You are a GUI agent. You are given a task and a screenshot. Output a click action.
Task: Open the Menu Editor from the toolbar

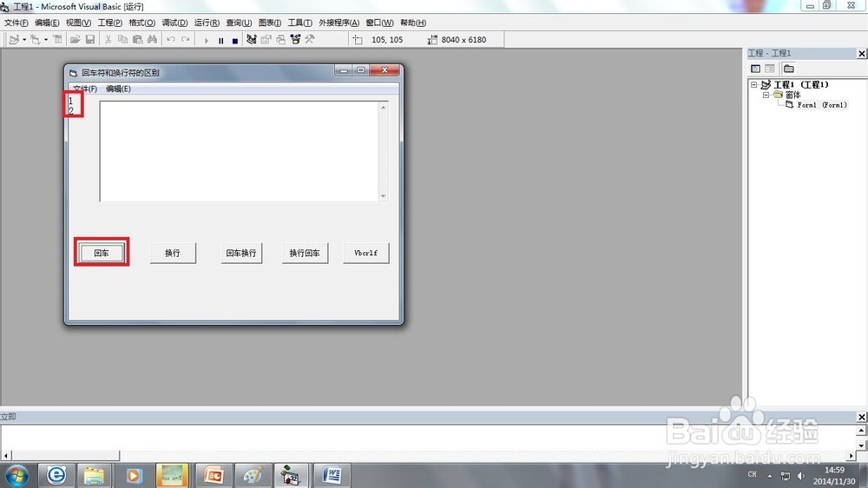click(x=57, y=39)
